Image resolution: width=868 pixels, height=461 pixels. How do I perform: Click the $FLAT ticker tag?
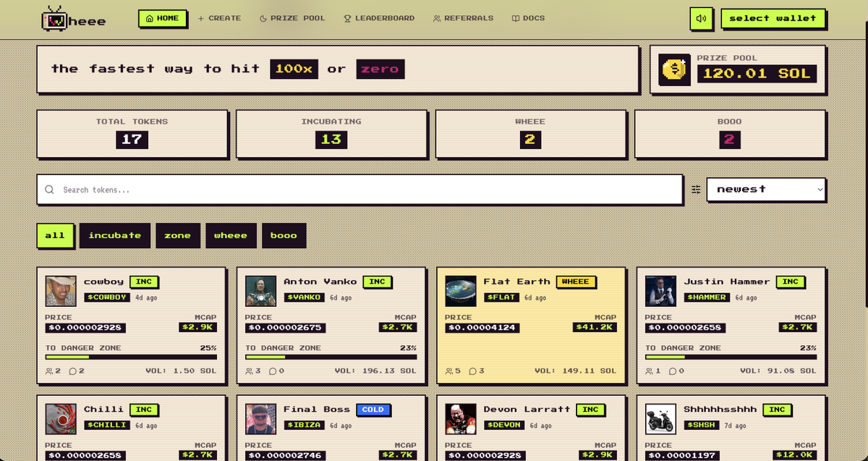(x=501, y=297)
